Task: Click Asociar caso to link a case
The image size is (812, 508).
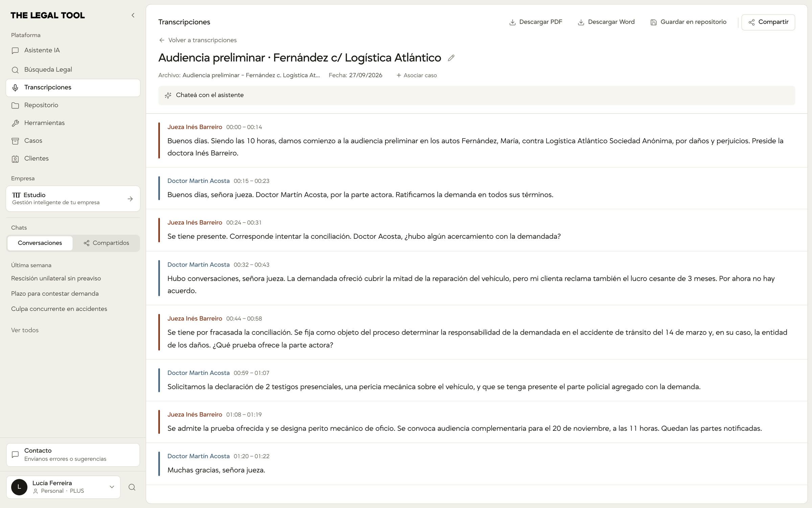Action: tap(416, 76)
